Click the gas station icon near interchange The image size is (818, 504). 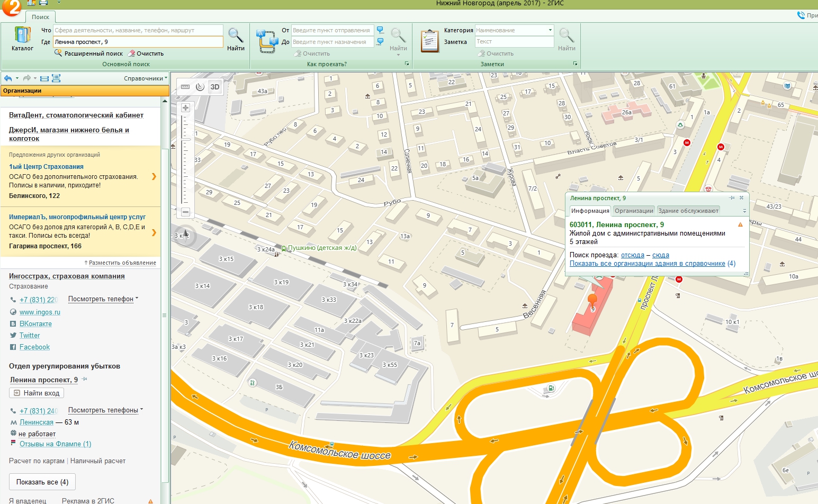tap(552, 389)
